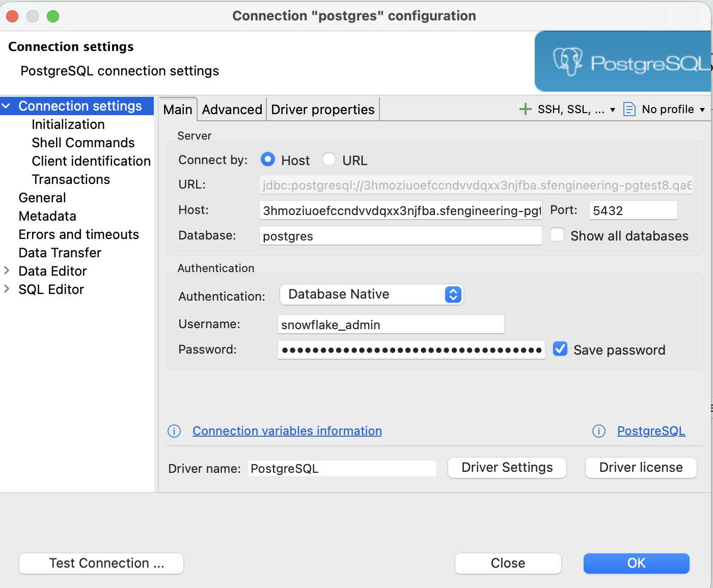Screen dimensions: 713x588
Task: Click the info icon beside Connection variables information
Action: 174,431
